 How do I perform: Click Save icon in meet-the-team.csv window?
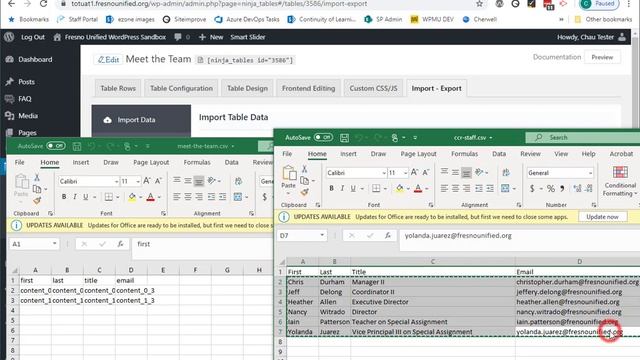pos(77,146)
